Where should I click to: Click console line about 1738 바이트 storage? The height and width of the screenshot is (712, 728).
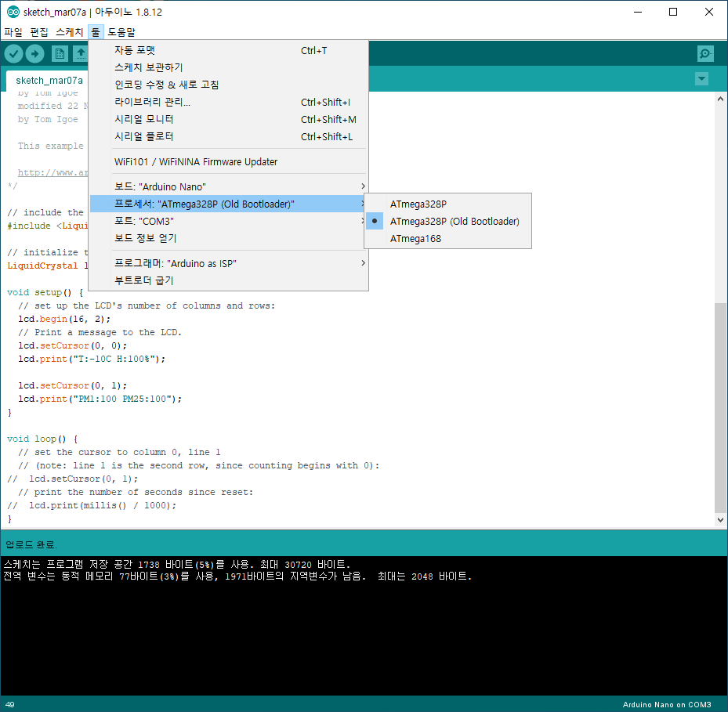click(x=177, y=565)
